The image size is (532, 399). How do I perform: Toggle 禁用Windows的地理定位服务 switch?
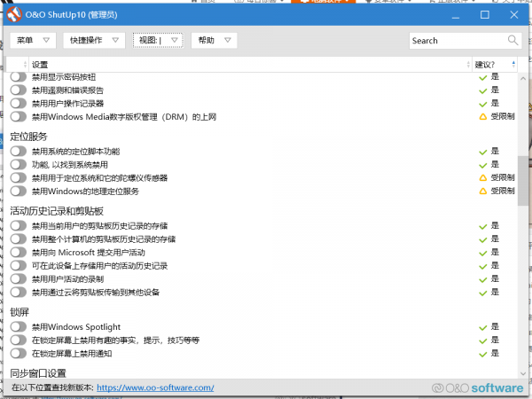coord(19,192)
